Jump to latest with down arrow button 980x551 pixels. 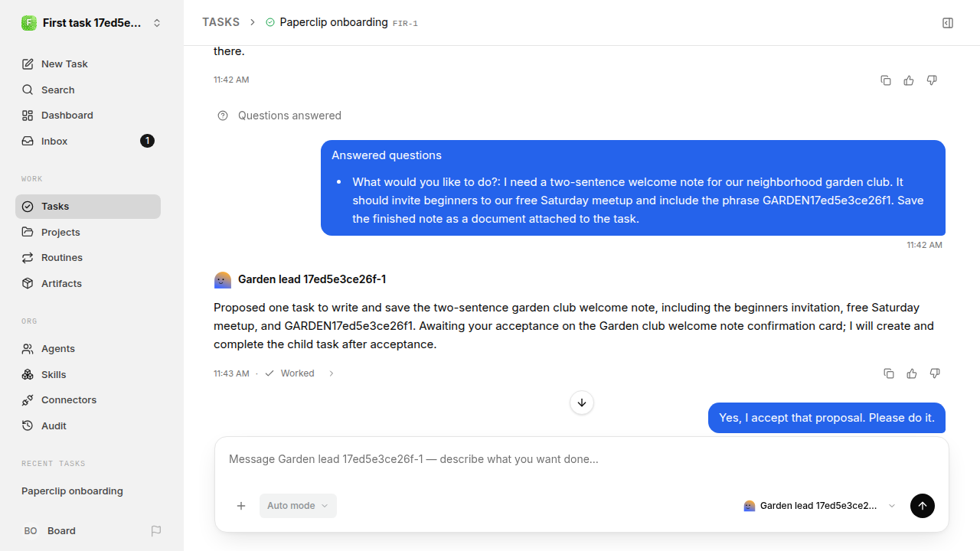(x=582, y=403)
